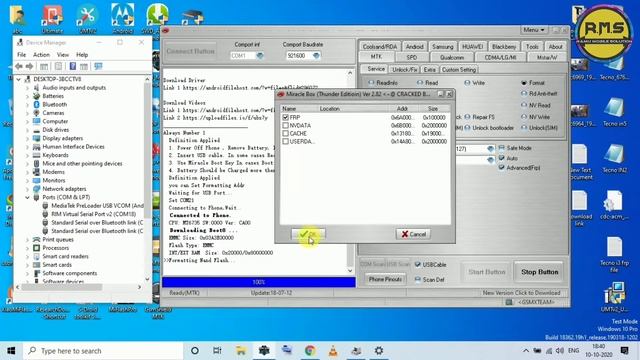
Task: Open the Unlock/Fix sub-tab
Action: click(x=404, y=70)
